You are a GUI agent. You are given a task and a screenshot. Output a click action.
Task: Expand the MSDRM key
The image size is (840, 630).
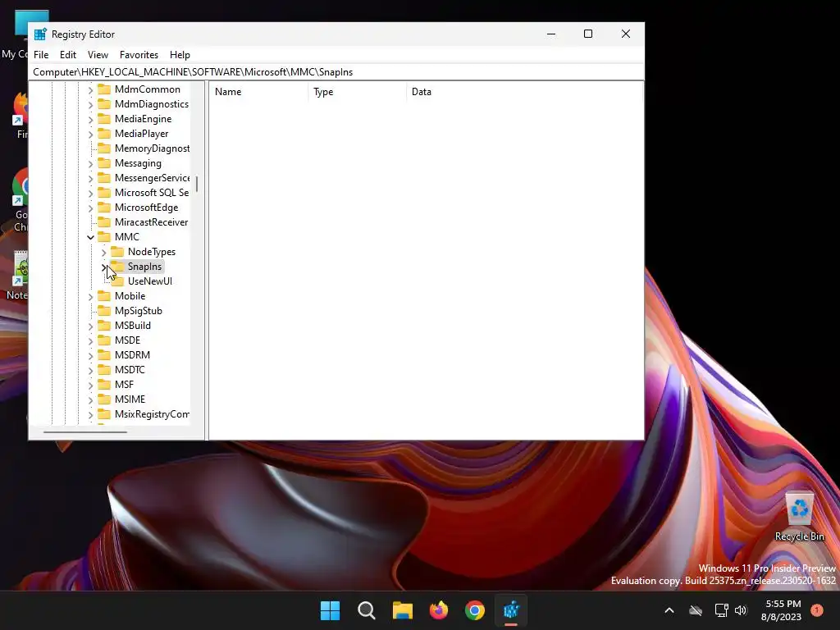pos(90,355)
